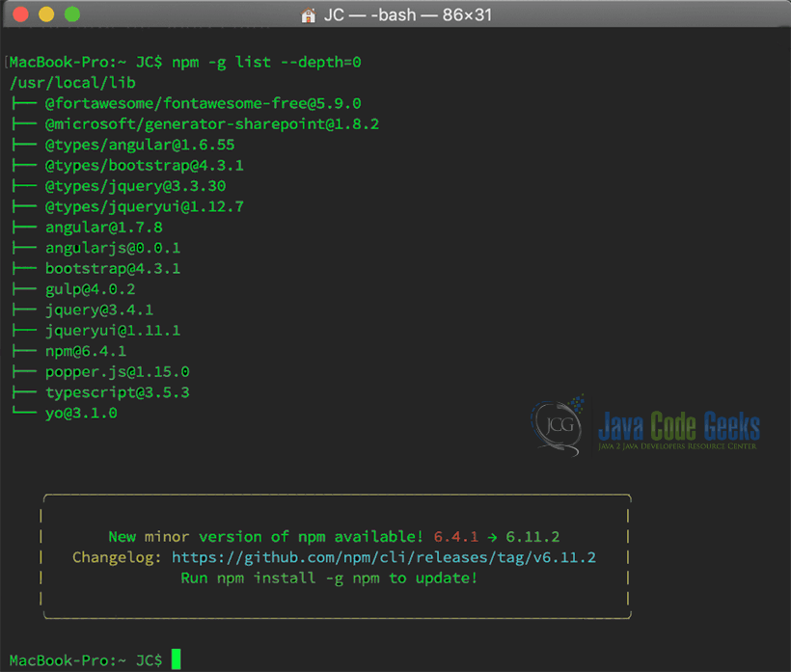Click the window title 'JC — -bash — 86×31'
Screen dimensions: 791x672
[408, 15]
